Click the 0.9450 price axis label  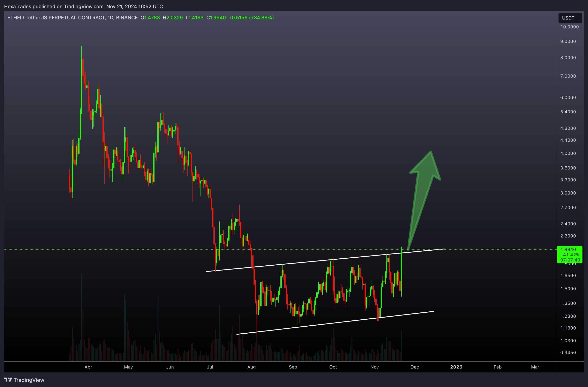(x=568, y=352)
